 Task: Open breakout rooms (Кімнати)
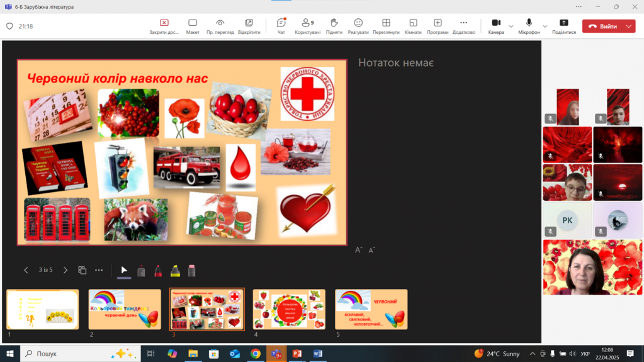413,26
